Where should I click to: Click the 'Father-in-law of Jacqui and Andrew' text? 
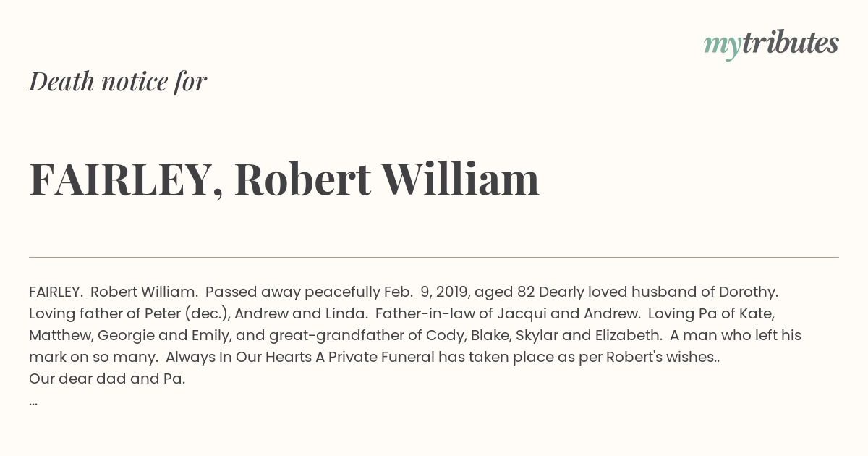(x=507, y=314)
